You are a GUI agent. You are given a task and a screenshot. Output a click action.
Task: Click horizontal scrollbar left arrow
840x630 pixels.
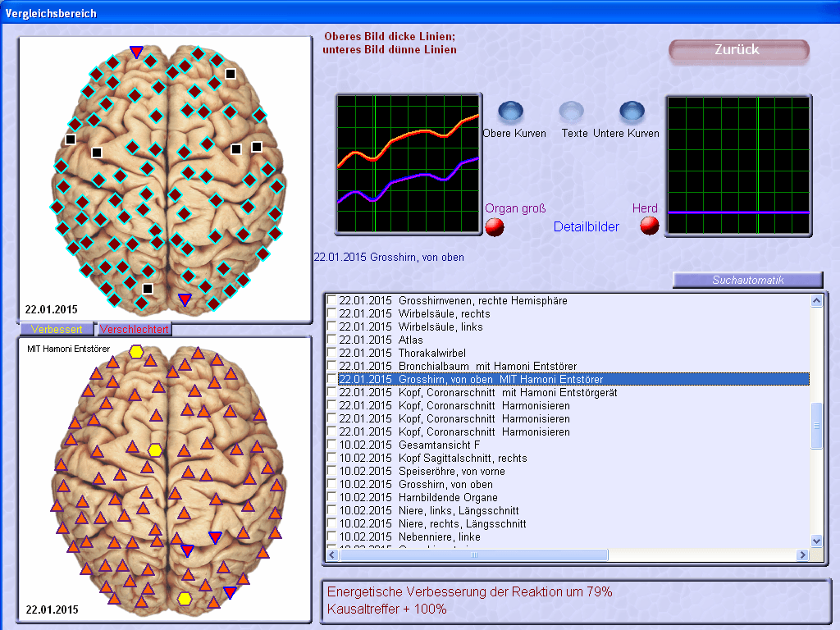point(332,555)
